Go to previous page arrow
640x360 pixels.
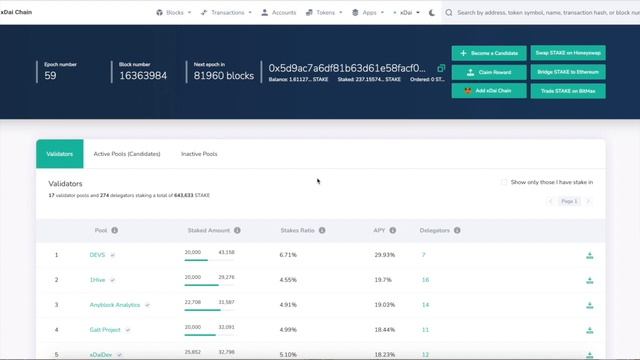(550, 201)
